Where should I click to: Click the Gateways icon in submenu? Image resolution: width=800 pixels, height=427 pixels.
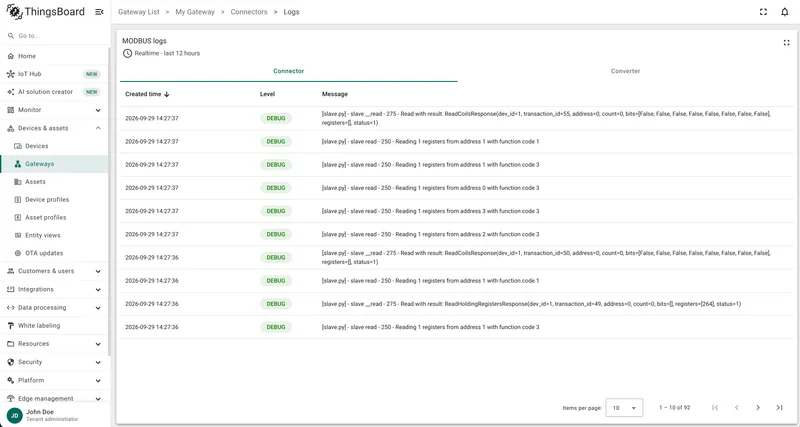(18, 164)
